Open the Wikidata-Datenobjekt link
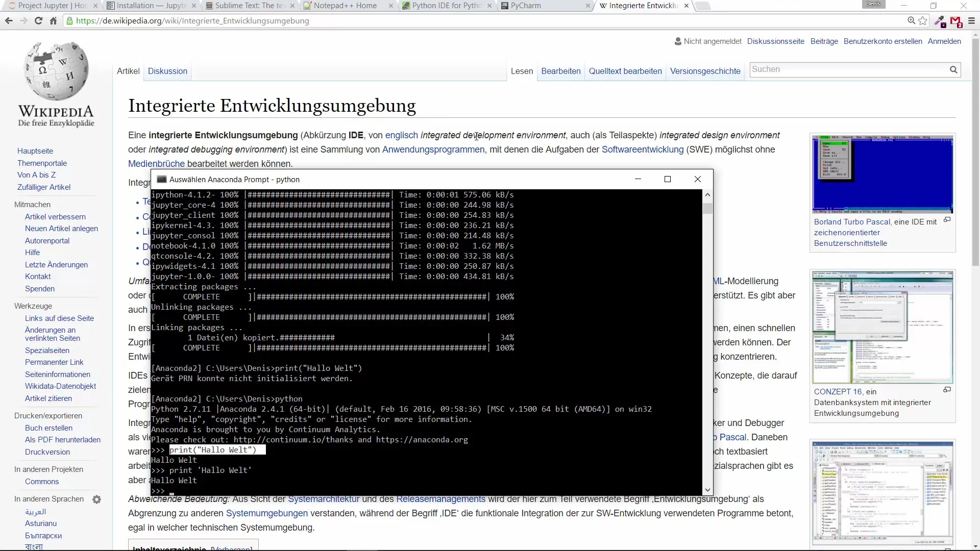 pos(60,386)
